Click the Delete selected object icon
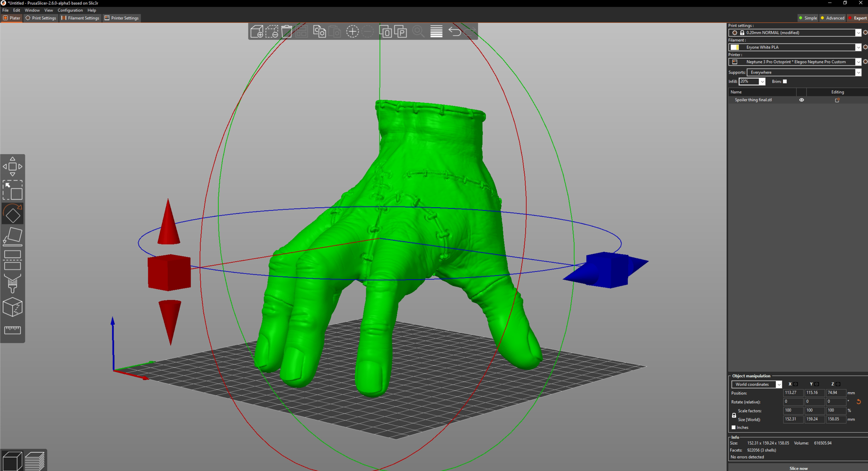Viewport: 868px width, 471px height. (x=272, y=32)
